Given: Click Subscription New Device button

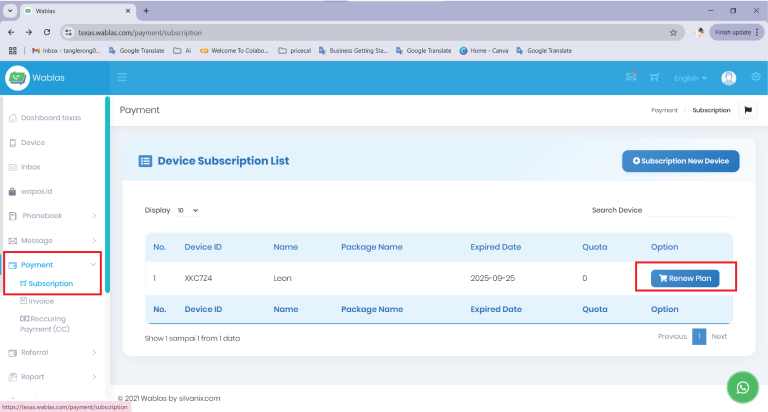Looking at the screenshot, I should click(680, 160).
